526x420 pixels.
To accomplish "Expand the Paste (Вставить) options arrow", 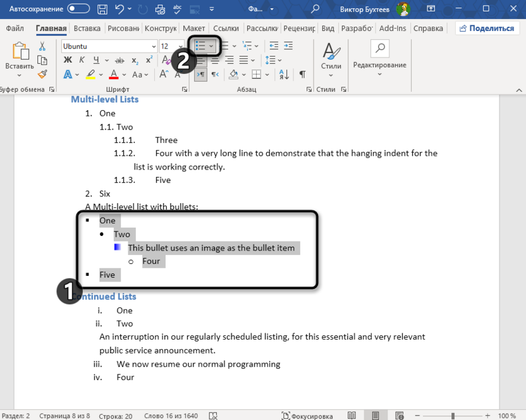I will coord(19,75).
